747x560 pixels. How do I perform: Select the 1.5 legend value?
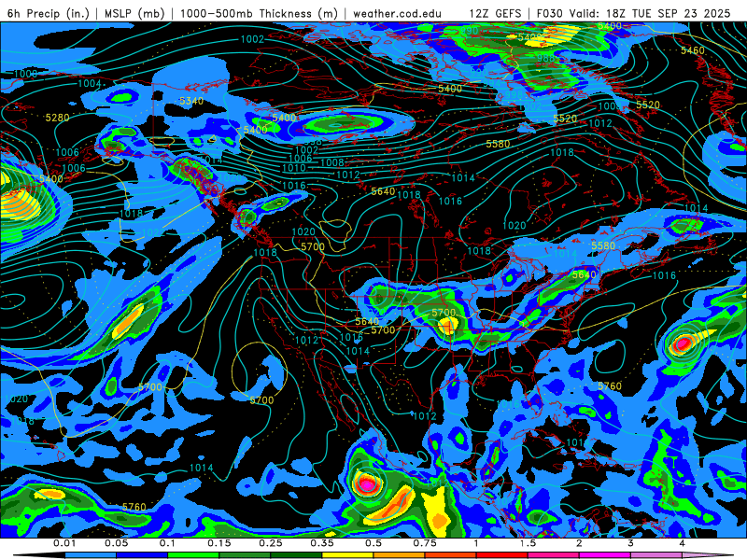(528, 543)
